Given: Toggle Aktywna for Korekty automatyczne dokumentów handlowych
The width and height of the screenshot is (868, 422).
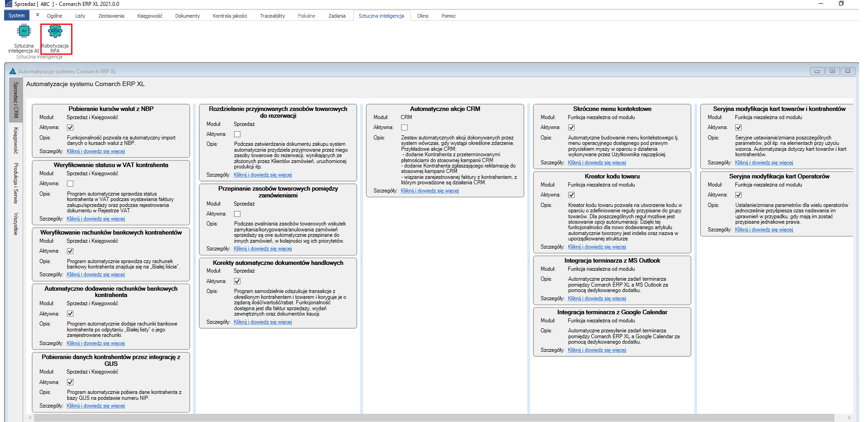Looking at the screenshot, I should (237, 281).
